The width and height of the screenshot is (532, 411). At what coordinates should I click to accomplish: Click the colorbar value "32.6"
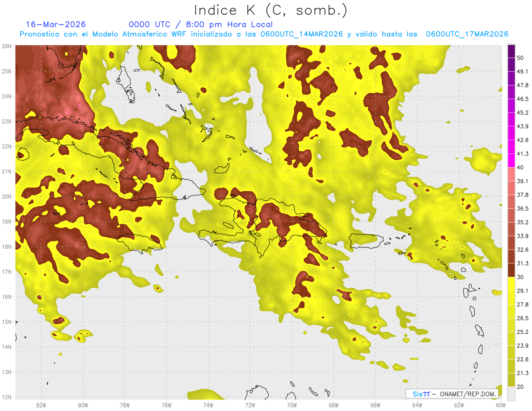[523, 249]
